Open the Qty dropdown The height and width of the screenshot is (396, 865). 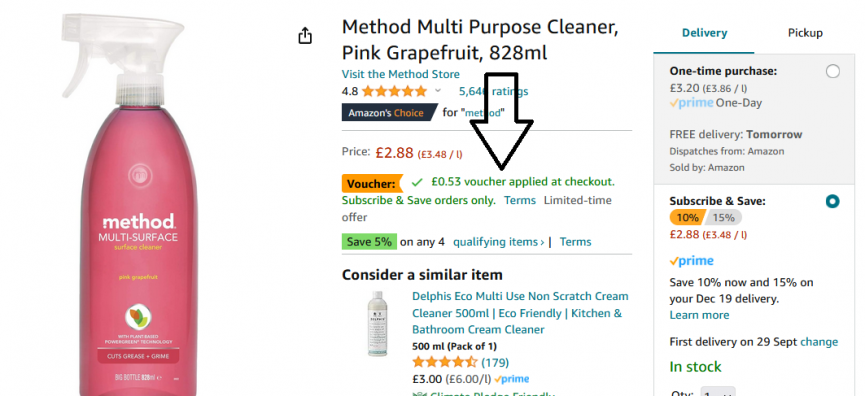(717, 392)
